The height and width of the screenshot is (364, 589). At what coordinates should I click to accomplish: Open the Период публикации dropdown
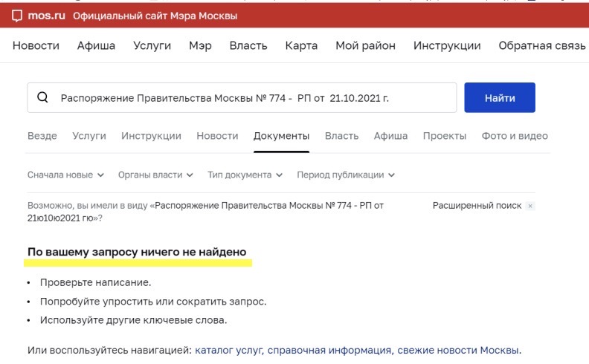point(345,175)
